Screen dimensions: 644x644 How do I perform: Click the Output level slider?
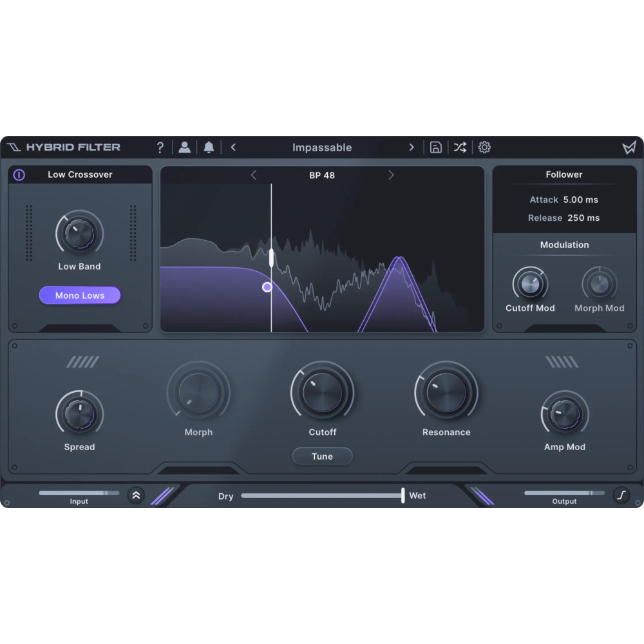564,493
